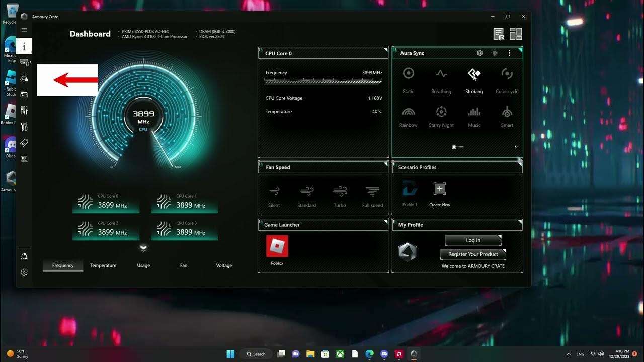Click Scenario Profiles panel header

tap(457, 167)
